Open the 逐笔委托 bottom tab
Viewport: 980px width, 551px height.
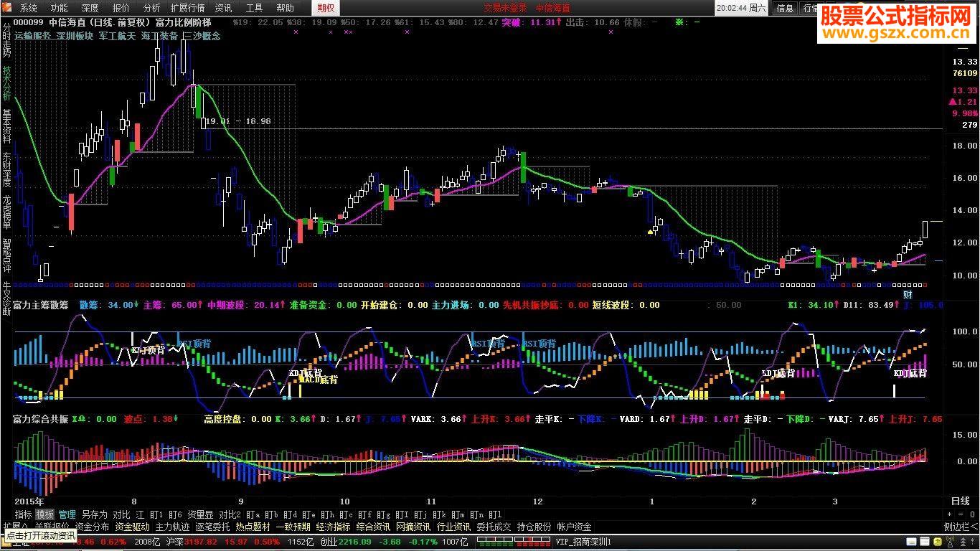click(212, 527)
